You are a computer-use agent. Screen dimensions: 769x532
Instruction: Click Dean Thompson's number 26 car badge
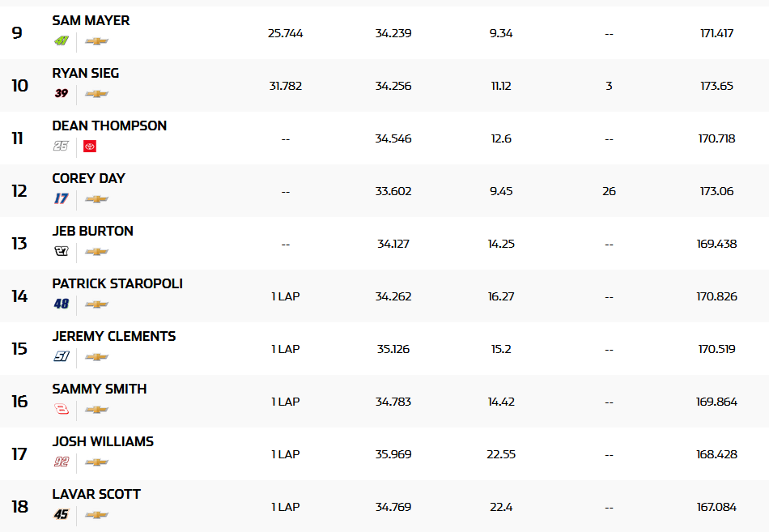tap(62, 147)
